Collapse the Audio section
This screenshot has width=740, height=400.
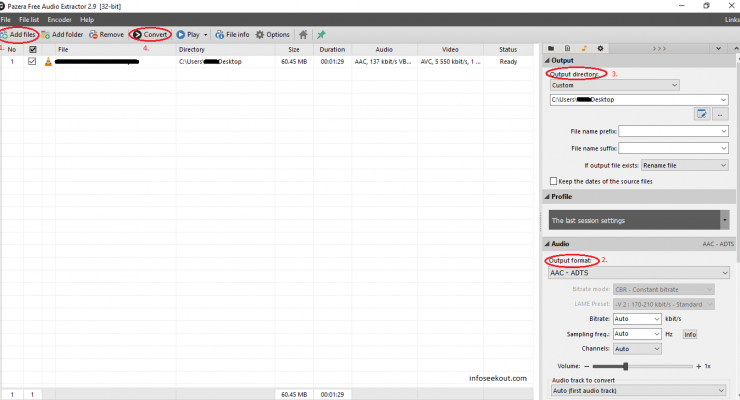point(547,244)
